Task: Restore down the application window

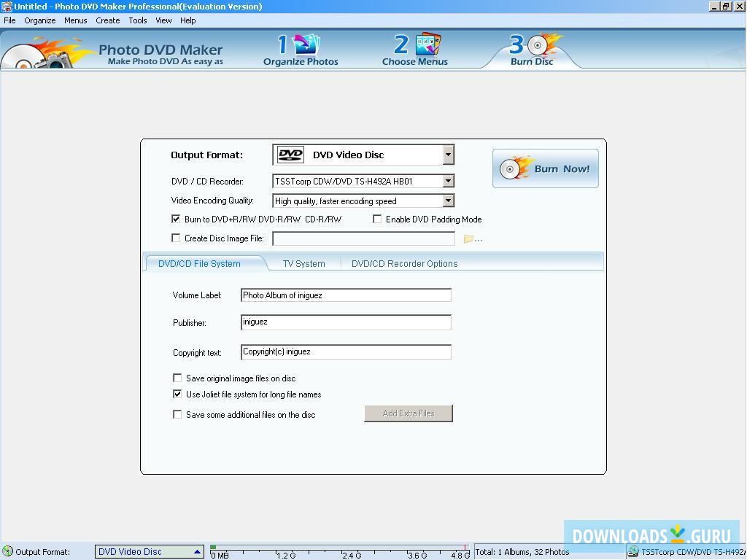Action: (x=726, y=6)
